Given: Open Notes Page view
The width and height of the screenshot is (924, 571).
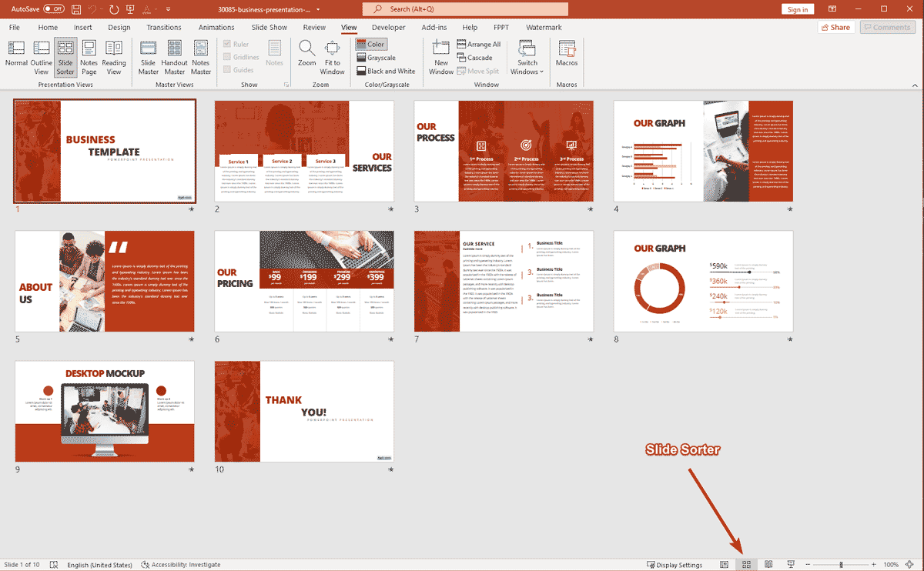Looking at the screenshot, I should [89, 55].
